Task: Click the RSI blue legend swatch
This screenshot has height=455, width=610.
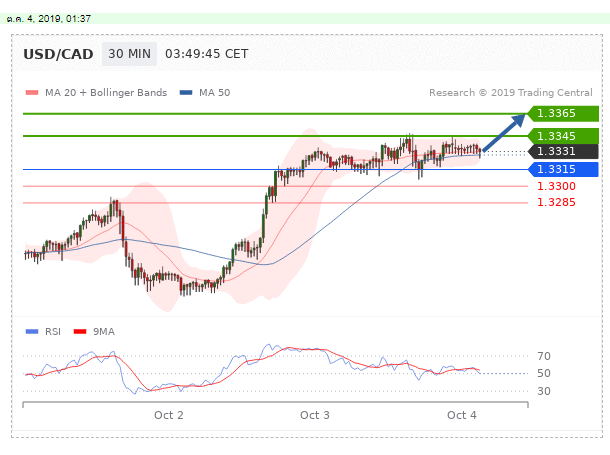Action: pos(32,332)
